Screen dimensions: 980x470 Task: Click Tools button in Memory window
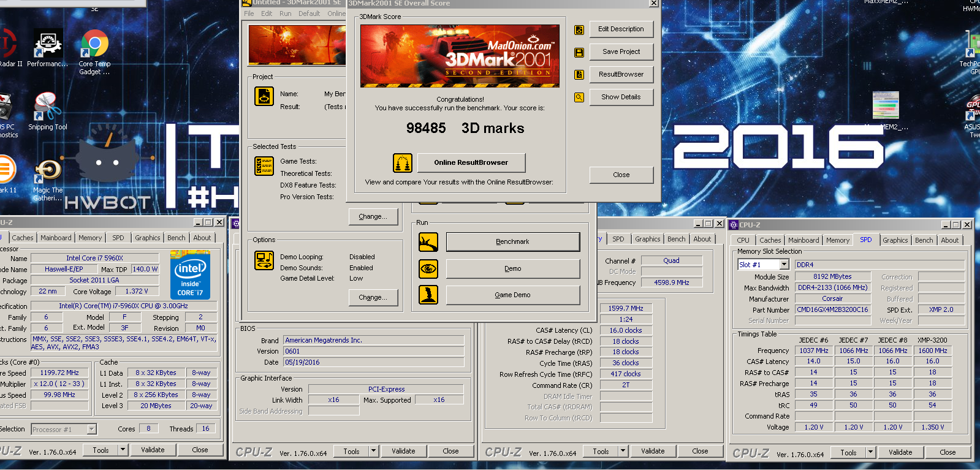coord(601,451)
